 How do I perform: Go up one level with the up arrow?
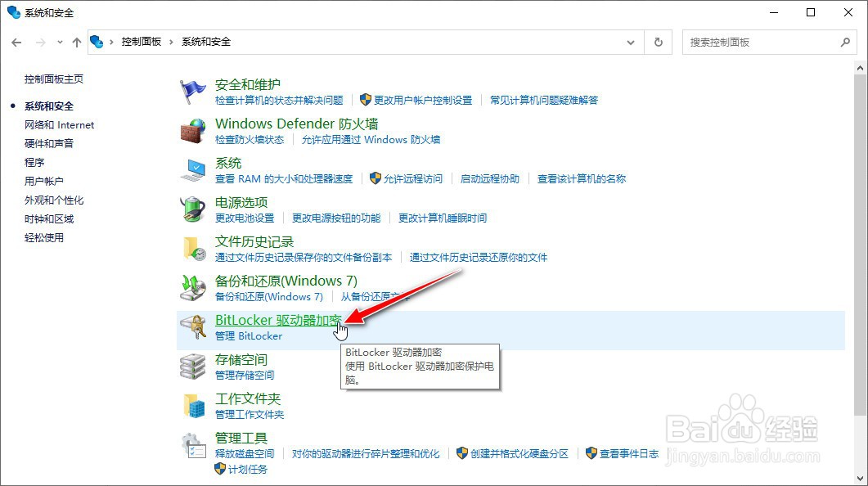point(77,42)
